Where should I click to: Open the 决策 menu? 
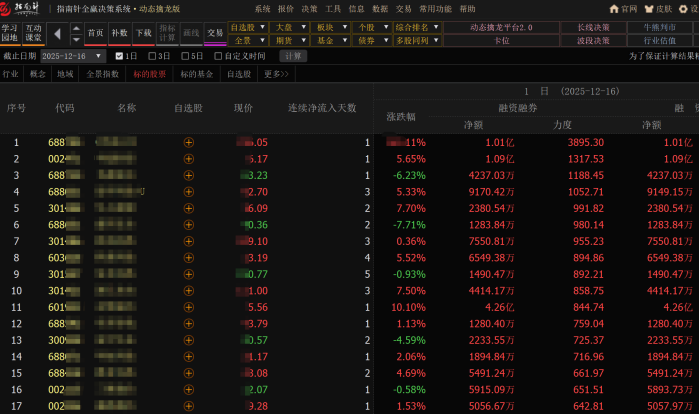click(x=309, y=9)
